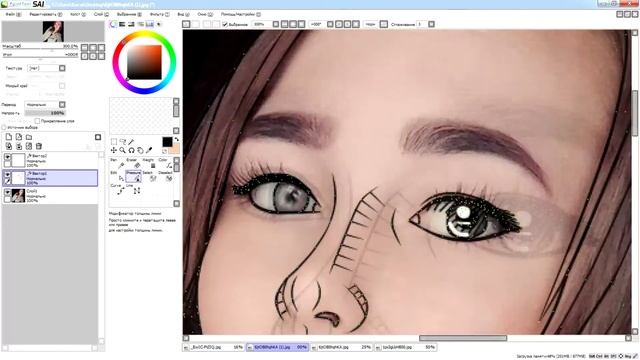Open the zoom percentage dropdown in toolbar

276,24
